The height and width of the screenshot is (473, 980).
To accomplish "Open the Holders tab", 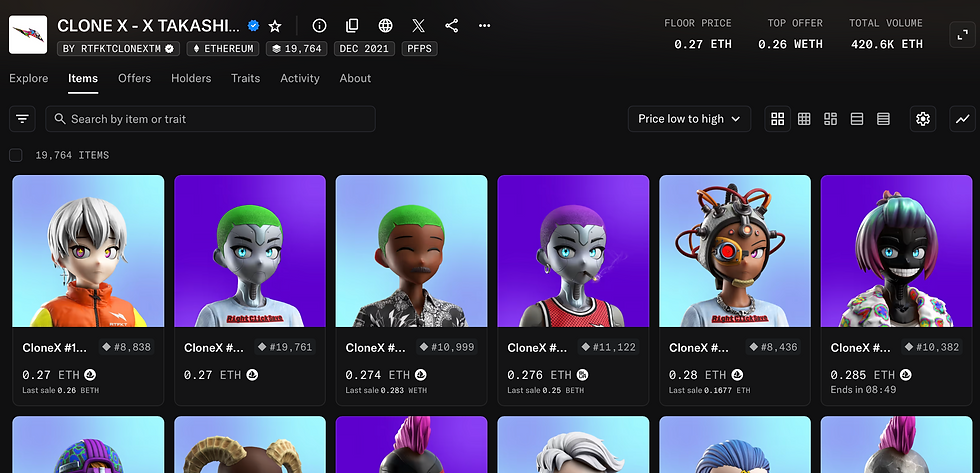I will click(x=191, y=78).
